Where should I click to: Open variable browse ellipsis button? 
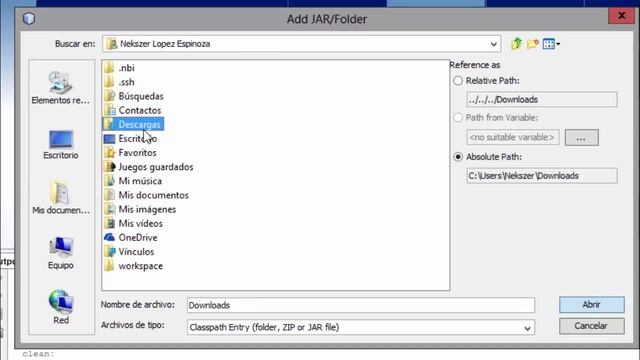coord(582,138)
